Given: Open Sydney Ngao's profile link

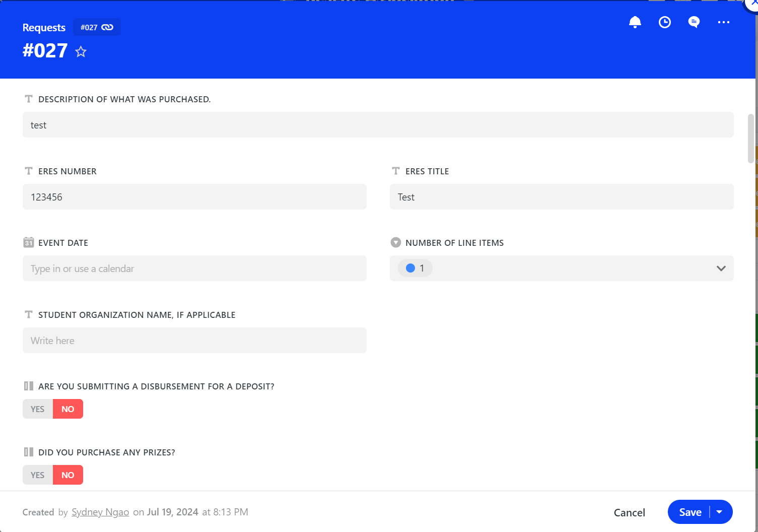Looking at the screenshot, I should pyautogui.click(x=100, y=512).
